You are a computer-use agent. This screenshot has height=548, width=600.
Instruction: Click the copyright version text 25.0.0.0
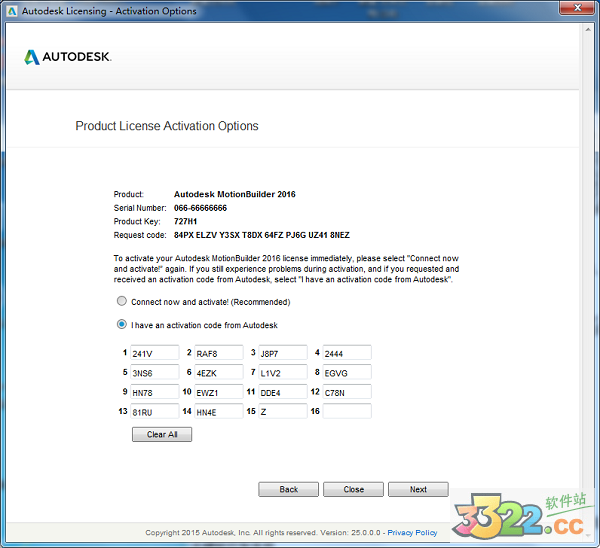pos(366,533)
